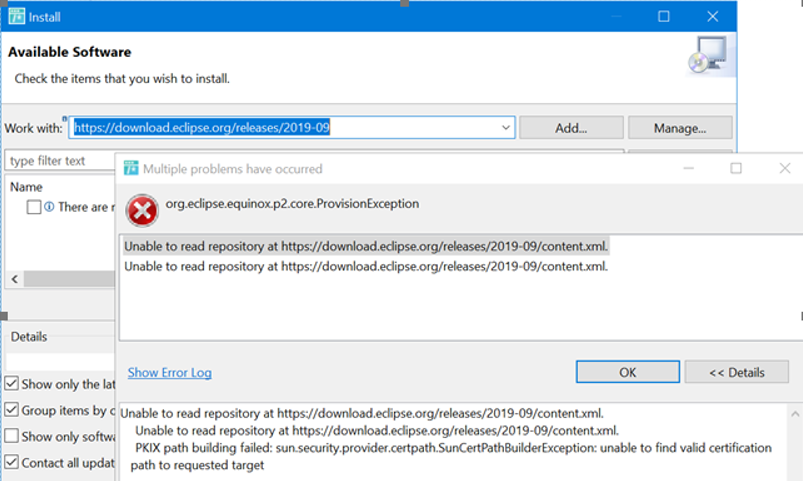Open the Manage... repositories button
Screen dimensions: 803x481
680,128
